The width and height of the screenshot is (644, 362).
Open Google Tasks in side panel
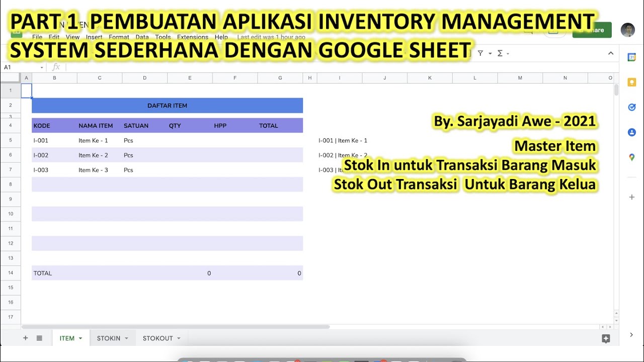point(632,107)
